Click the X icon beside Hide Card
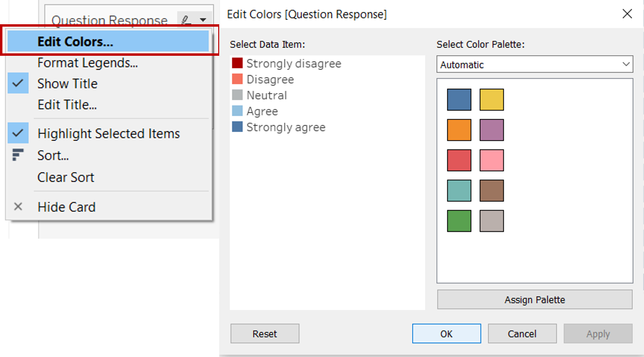 18,207
